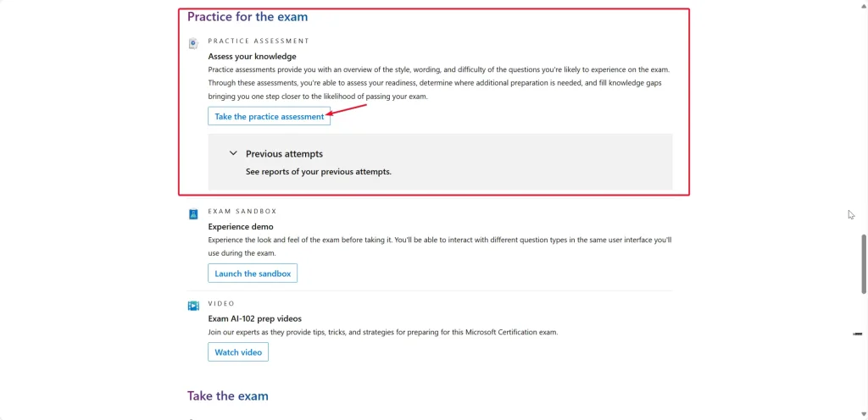The image size is (868, 420).
Task: Click "See reports of your previous attempts" text
Action: pos(318,171)
